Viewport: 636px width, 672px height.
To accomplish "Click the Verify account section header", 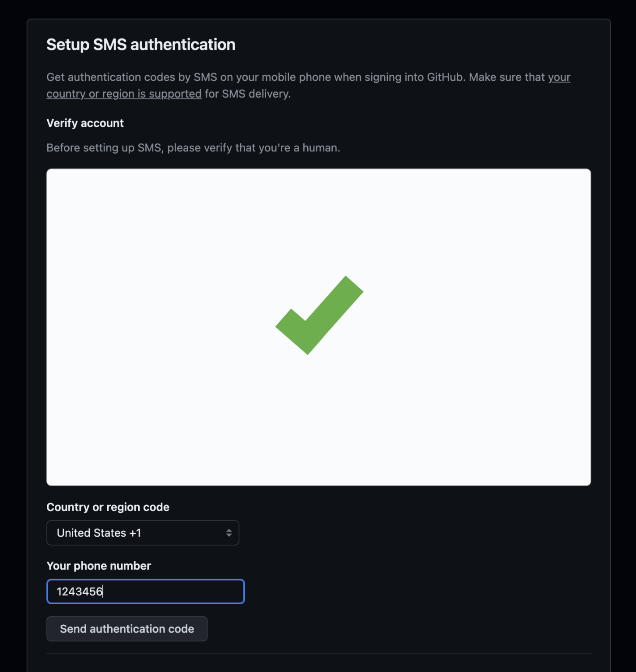I will (85, 123).
